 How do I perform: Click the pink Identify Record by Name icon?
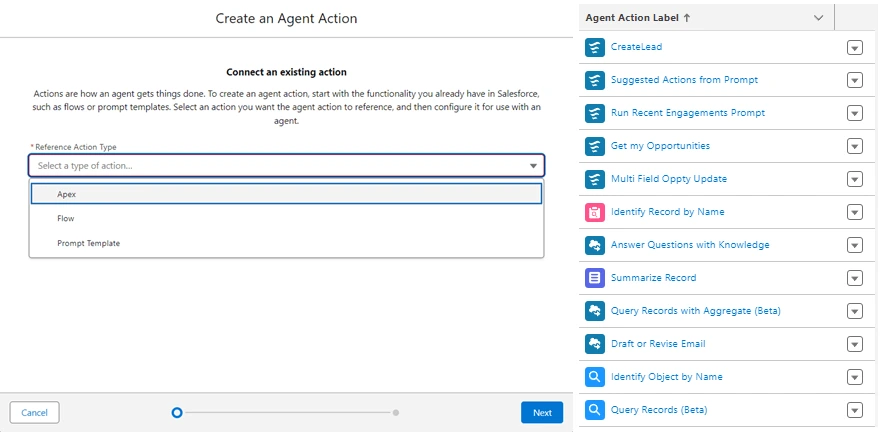[594, 212]
